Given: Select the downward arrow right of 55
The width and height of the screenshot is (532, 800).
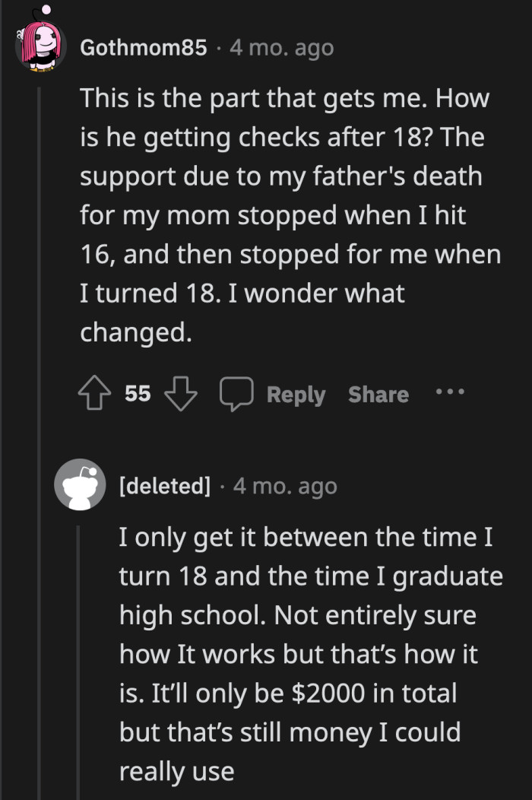Looking at the screenshot, I should 180,395.
